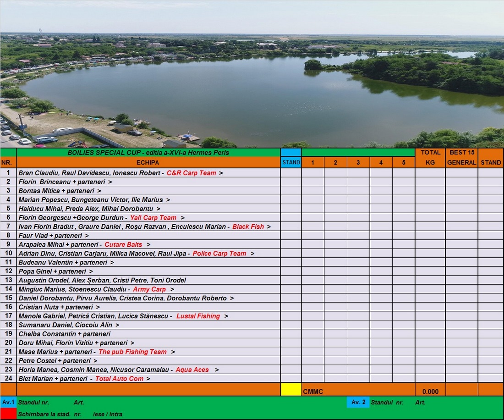Select the blue Av.1 cell
504x420 pixels.
click(x=8, y=402)
